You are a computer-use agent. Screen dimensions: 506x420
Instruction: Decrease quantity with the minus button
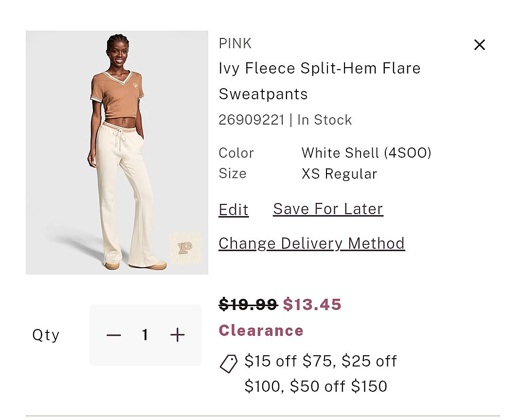pos(114,335)
